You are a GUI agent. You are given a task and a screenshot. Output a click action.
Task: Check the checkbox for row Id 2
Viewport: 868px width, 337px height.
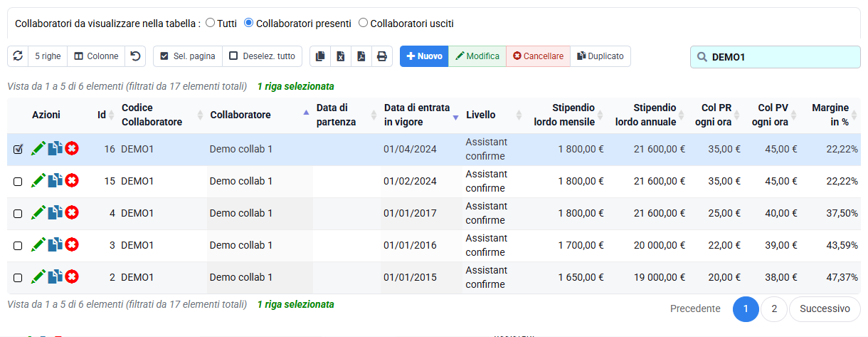click(18, 277)
